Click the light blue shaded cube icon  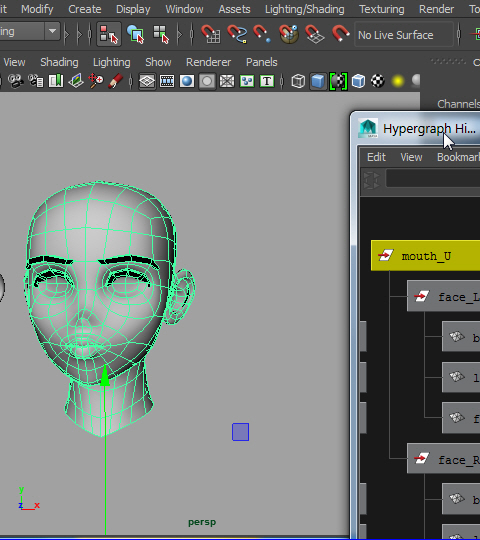coord(358,81)
